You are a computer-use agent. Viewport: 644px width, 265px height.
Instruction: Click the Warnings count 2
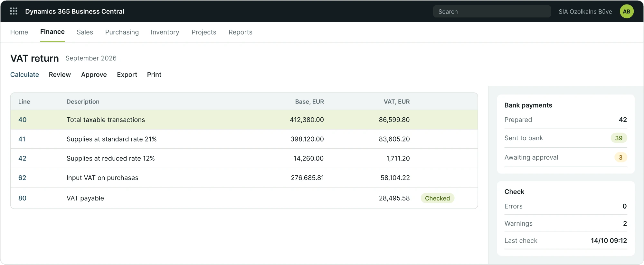[625, 223]
